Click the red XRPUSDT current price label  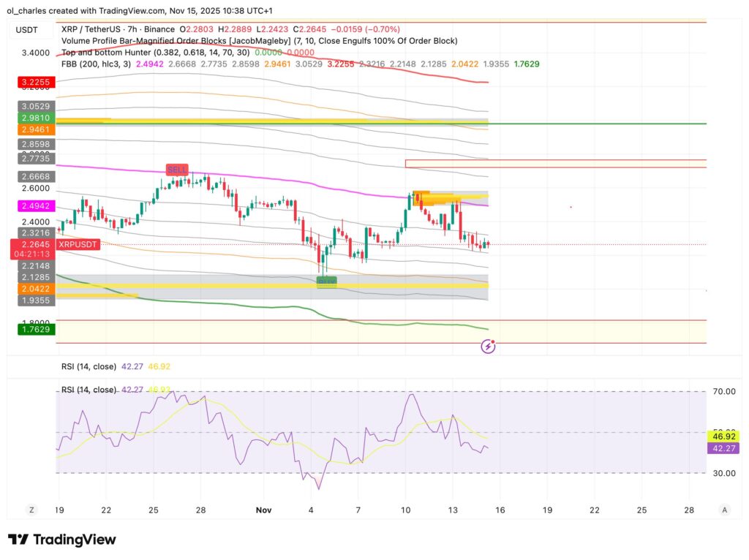[x=76, y=244]
